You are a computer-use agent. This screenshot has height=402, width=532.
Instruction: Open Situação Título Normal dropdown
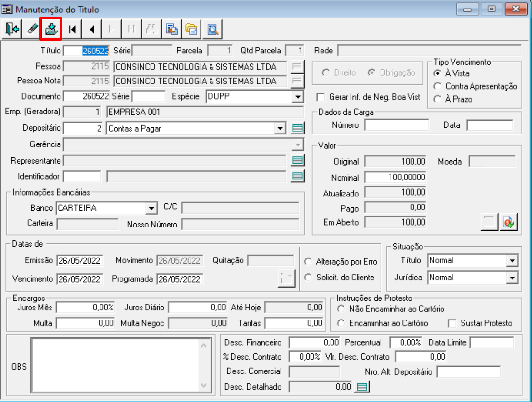512,261
